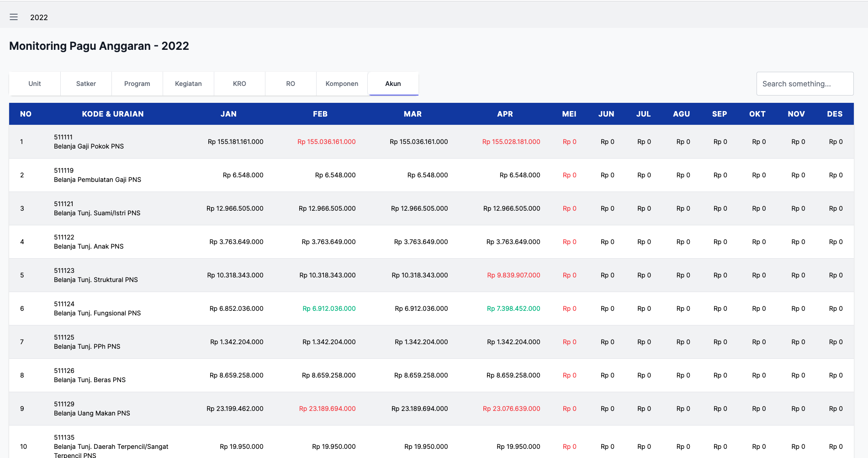The width and height of the screenshot is (868, 458).
Task: Focus the Search something input field
Action: tap(804, 84)
